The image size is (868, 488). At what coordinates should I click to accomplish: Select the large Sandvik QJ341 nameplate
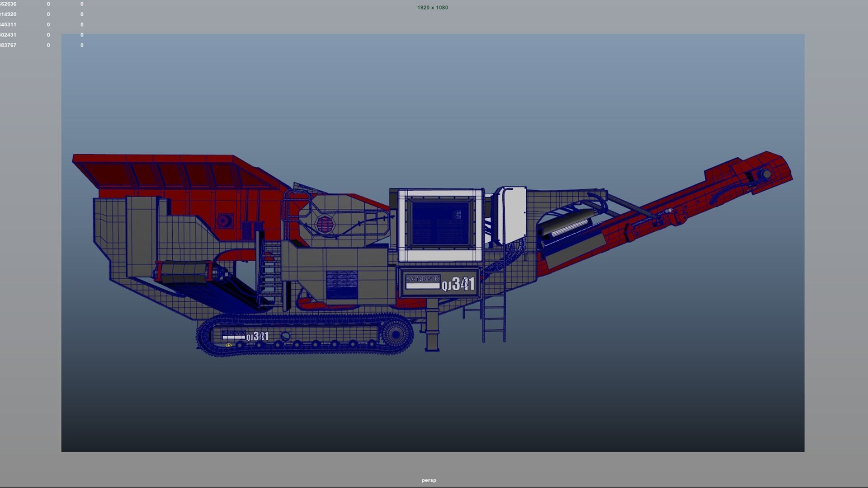[439, 283]
